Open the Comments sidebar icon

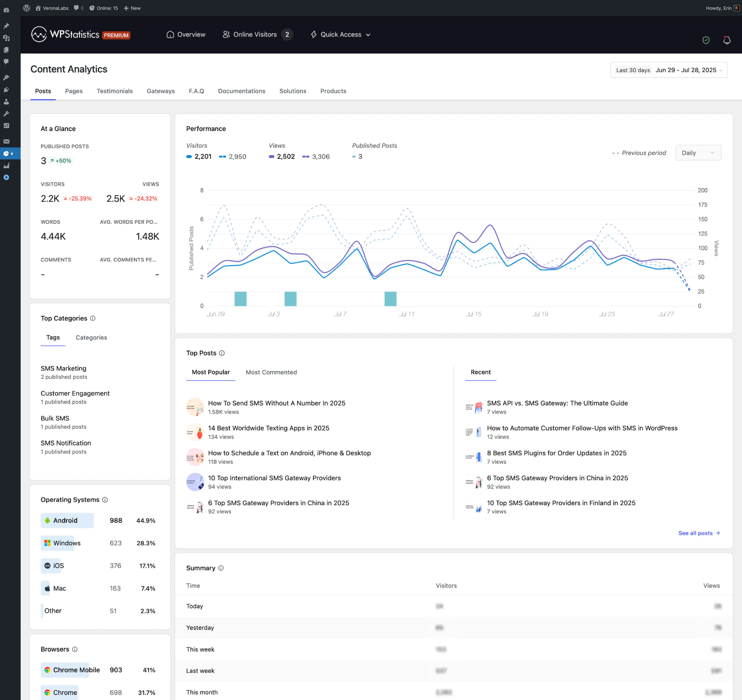pyautogui.click(x=6, y=62)
